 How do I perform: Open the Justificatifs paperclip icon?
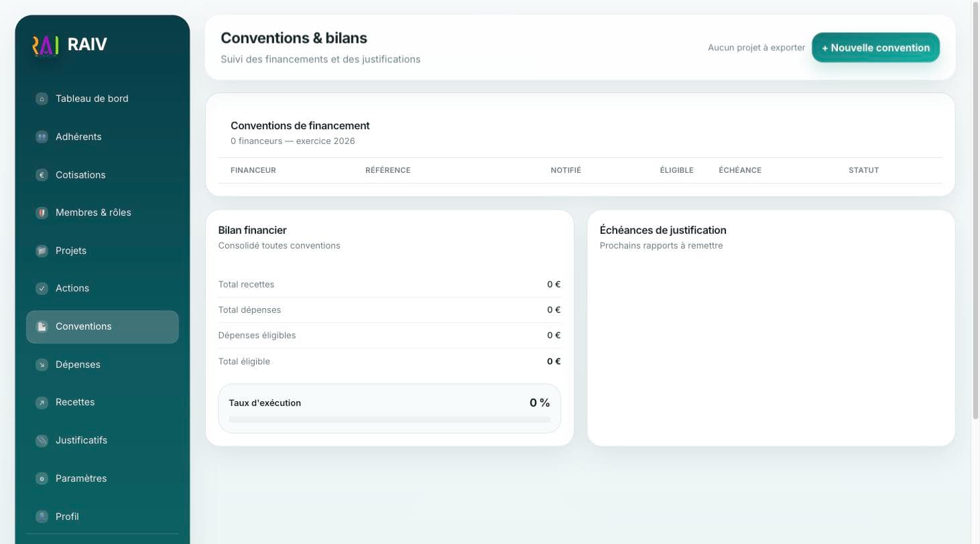[x=42, y=440]
